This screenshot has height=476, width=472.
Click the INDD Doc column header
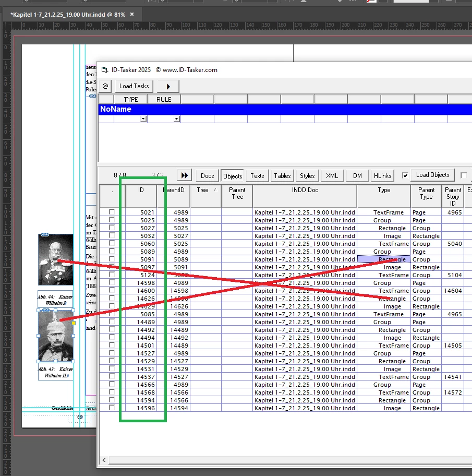coord(305,196)
